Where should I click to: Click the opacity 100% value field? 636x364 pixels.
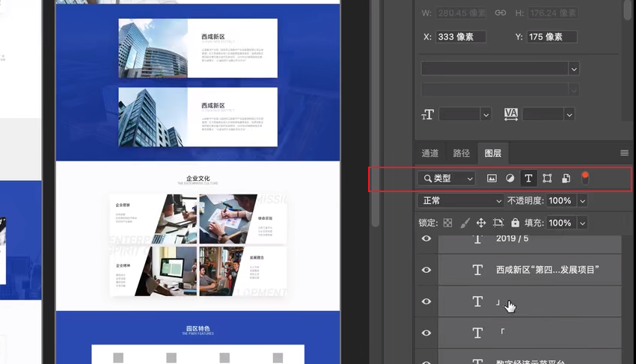(562, 200)
